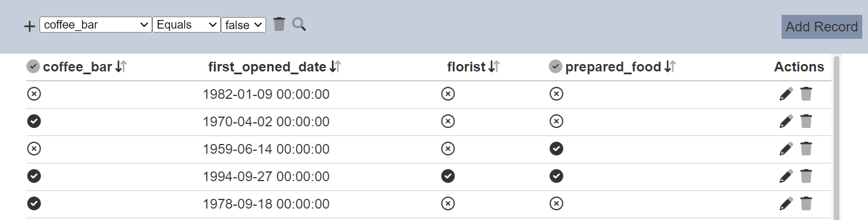Delete the 1994-09-27 record row
868x220 pixels.
pos(806,176)
